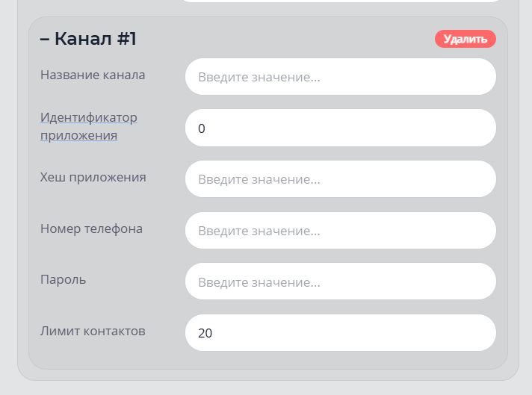532x395 pixels.
Task: Click the 20 value in contacts limit field
Action: [205, 333]
